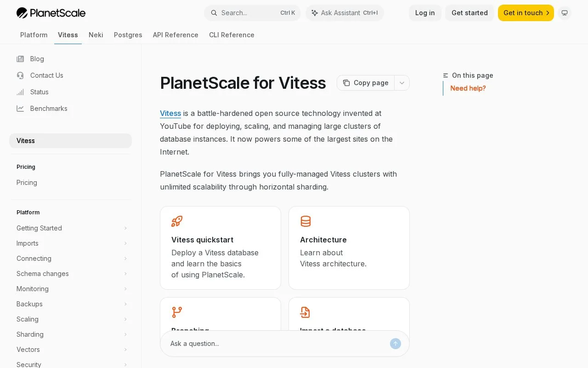Click the Blog newspaper icon
The width and height of the screenshot is (588, 368).
(20, 59)
